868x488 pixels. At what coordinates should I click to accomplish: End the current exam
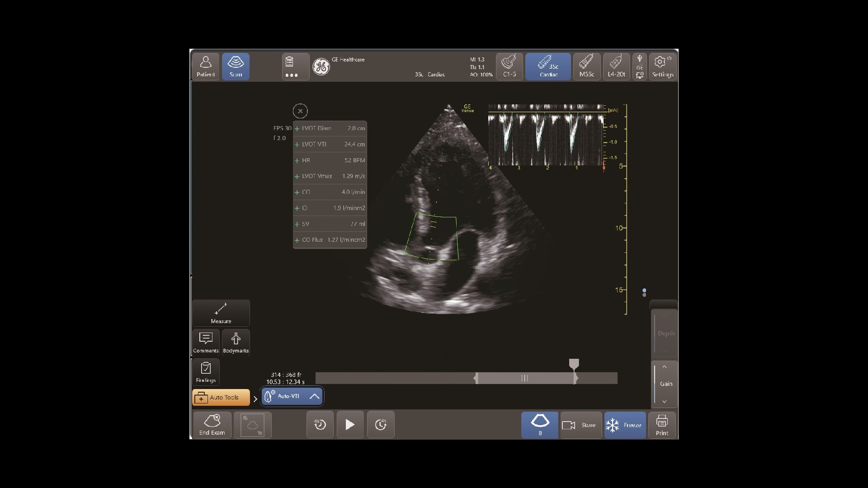click(x=212, y=425)
